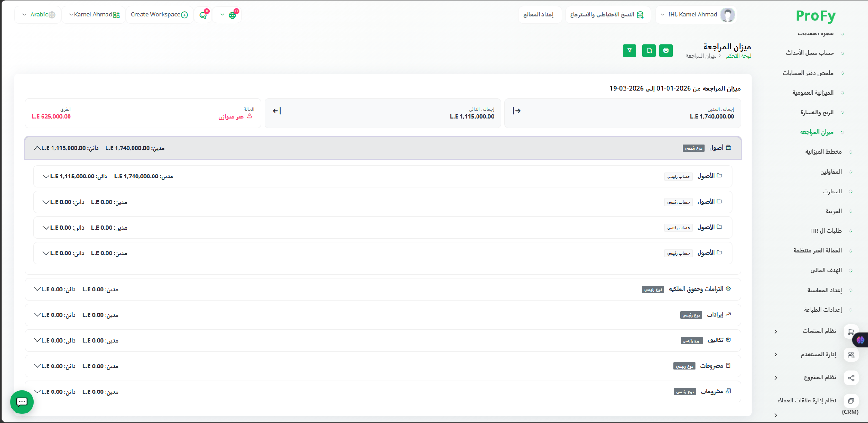This screenshot has width=868, height=423.
Task: Click the brain AI assistant icon
Action: point(860,340)
